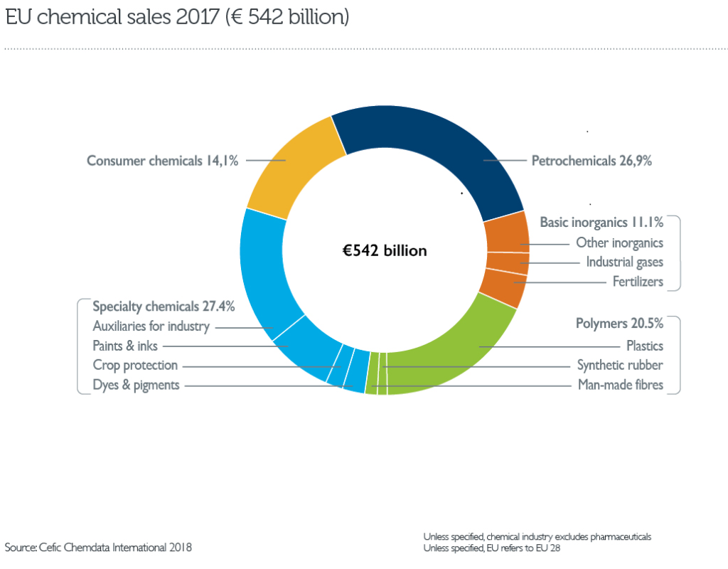Click the Crop protection label
This screenshot has width=728, height=569.
135,365
